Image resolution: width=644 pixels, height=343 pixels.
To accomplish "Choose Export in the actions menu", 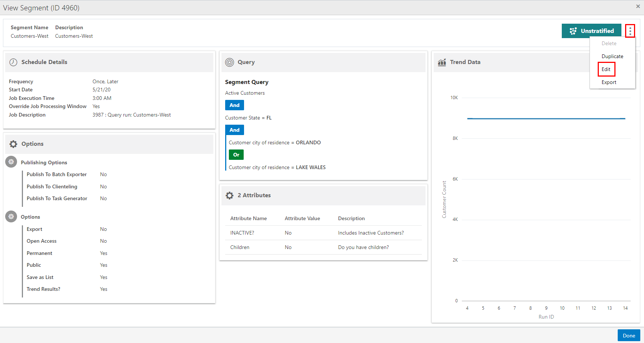I will click(x=609, y=82).
